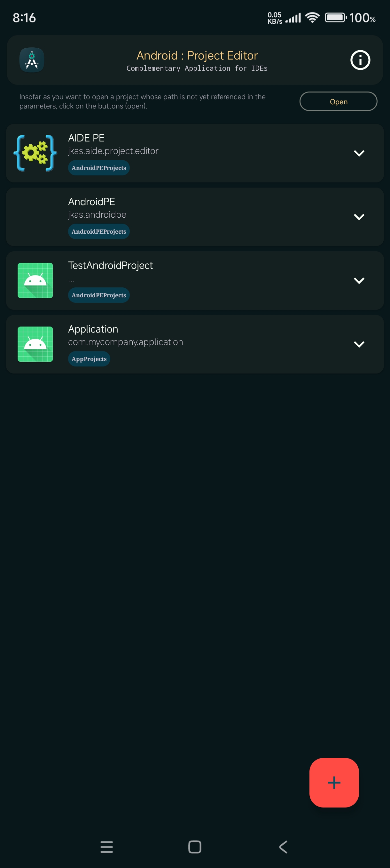Tap Complementary Application for IDEs subtitle

(197, 68)
